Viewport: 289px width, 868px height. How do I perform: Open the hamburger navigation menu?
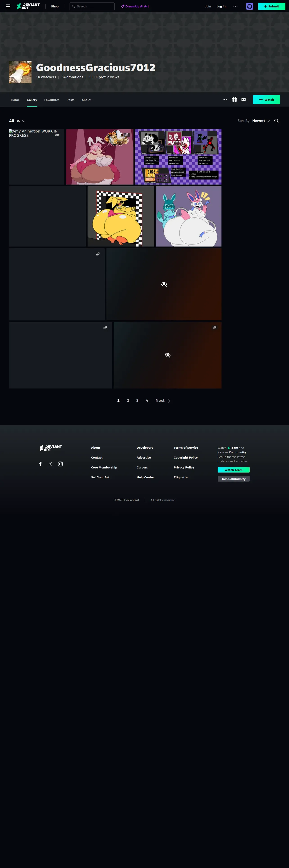coord(8,6)
